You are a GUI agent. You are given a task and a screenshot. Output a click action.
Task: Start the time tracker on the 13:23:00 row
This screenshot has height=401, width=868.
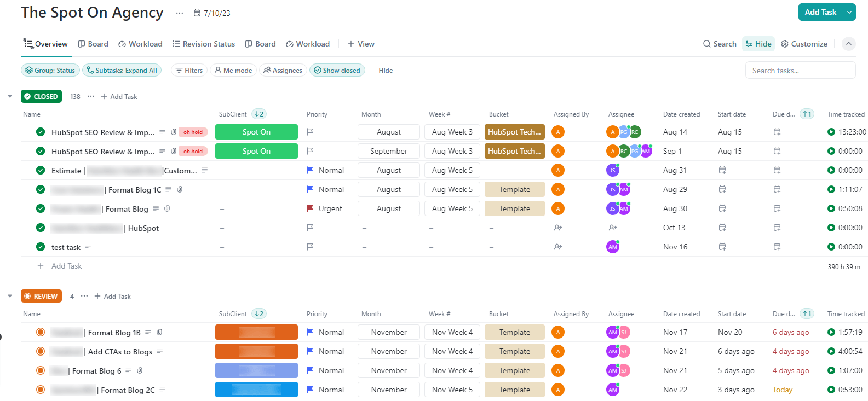point(831,132)
